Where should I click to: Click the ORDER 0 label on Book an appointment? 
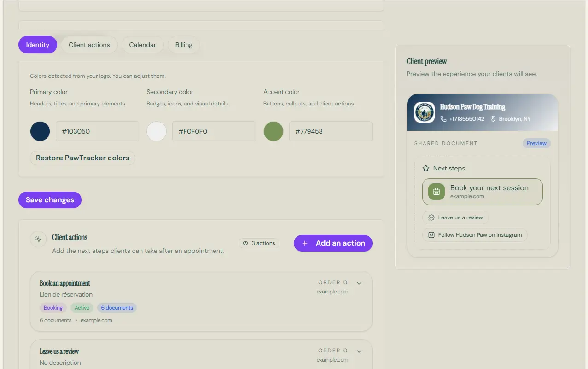(333, 282)
